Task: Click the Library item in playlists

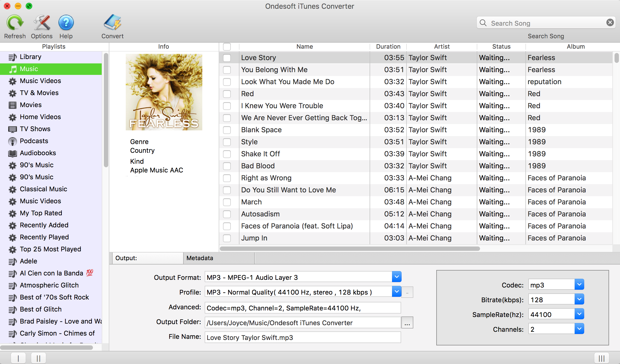Action: click(x=31, y=57)
